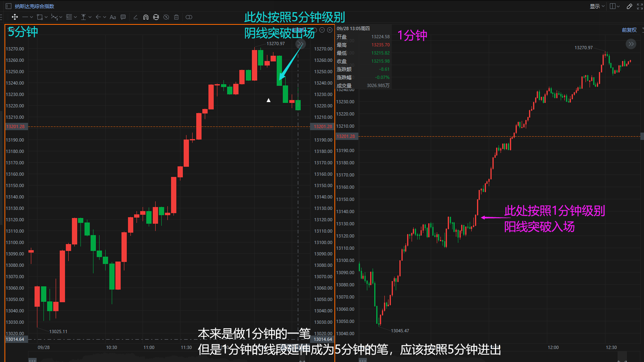Open the 显示 display dropdown
The width and height of the screenshot is (644, 362).
[597, 6]
